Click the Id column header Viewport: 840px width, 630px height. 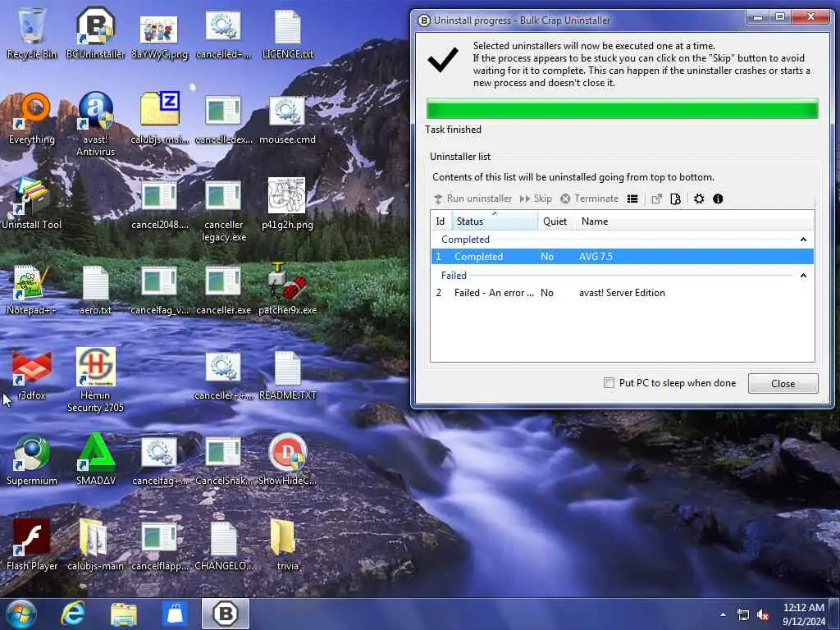point(441,221)
